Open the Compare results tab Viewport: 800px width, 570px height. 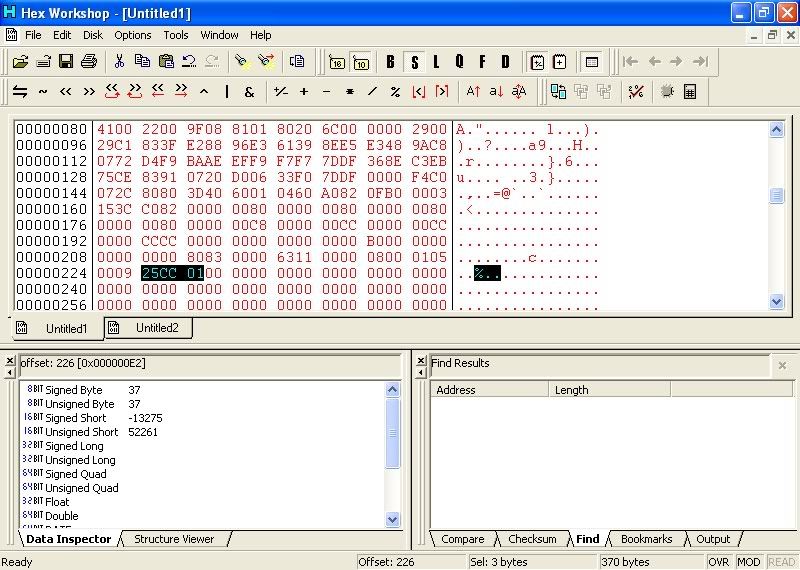(463, 539)
